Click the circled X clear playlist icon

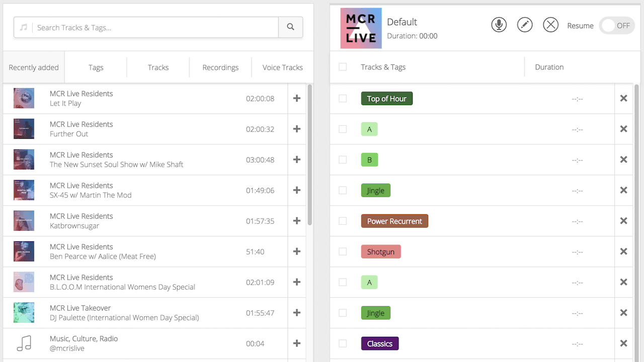point(550,24)
